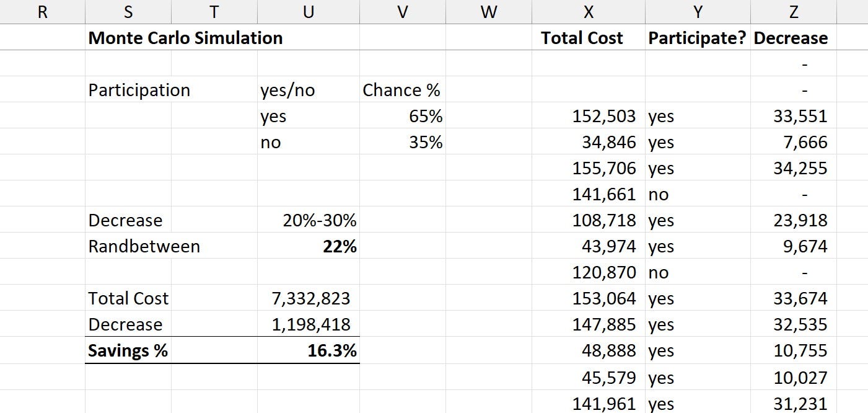Screen dimensions: 868x413
Task: Click the Participate? column heading cell
Action: click(x=698, y=38)
